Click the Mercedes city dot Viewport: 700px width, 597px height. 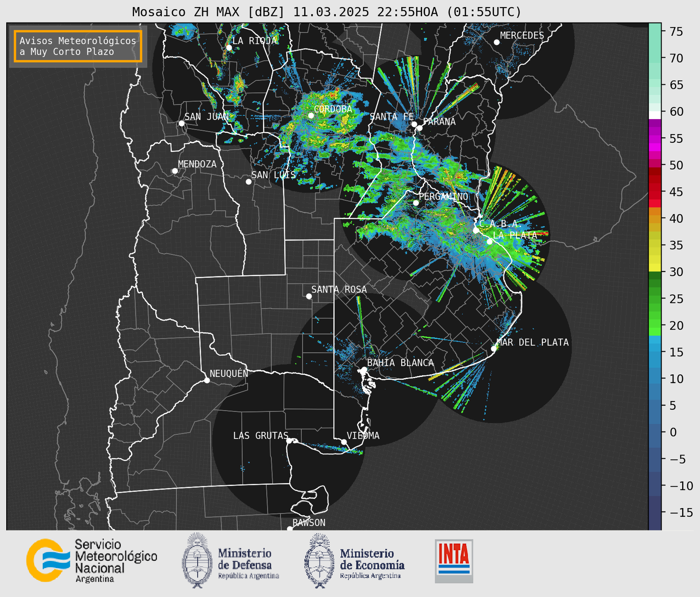click(x=497, y=42)
